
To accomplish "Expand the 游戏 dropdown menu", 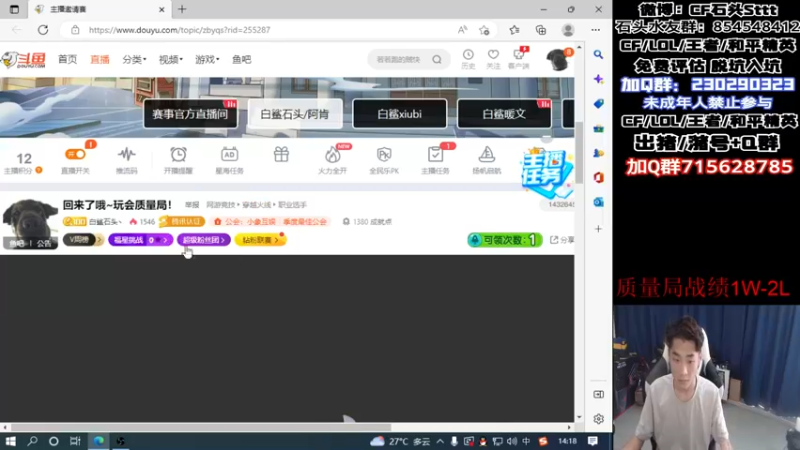I will click(207, 60).
